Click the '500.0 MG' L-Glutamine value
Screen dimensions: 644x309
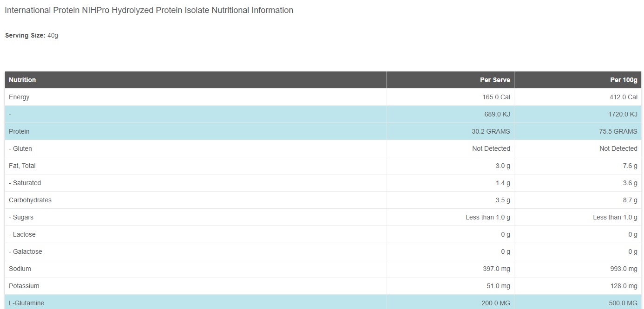coord(623,303)
